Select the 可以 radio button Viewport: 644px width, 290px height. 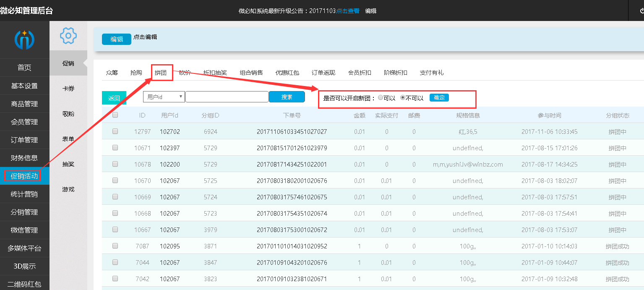[x=381, y=98]
